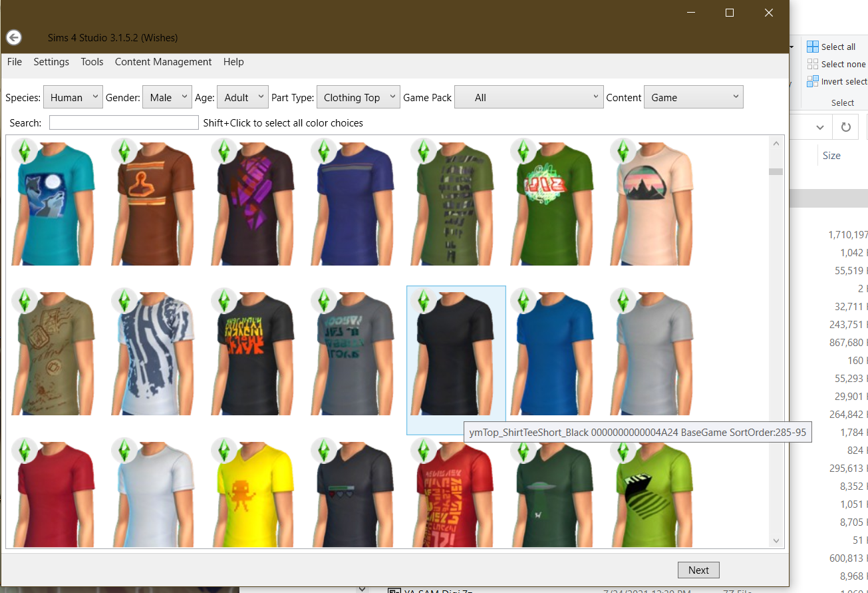The height and width of the screenshot is (593, 868).
Task: Pick the plain white t-shirt
Action: pos(153,493)
